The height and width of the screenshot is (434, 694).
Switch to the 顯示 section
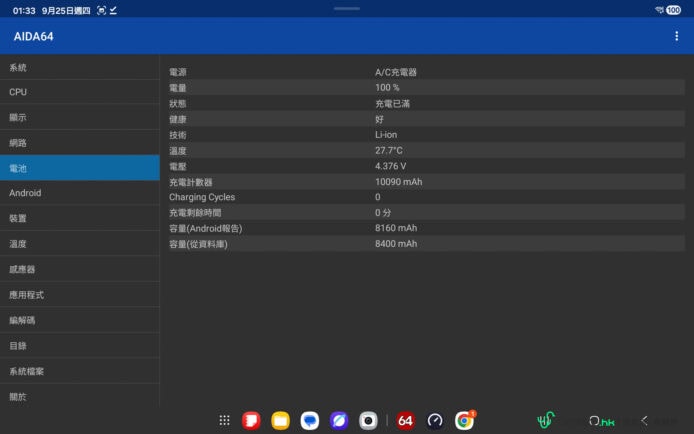click(80, 117)
